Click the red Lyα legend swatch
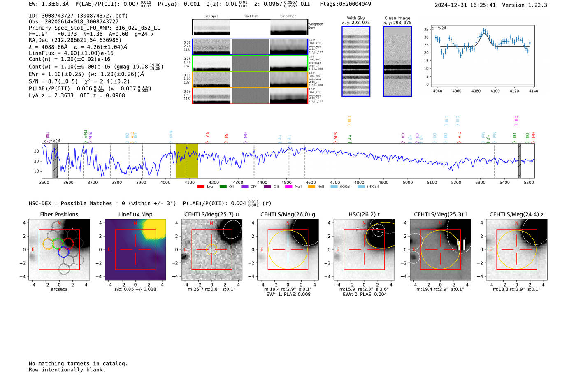This screenshot has width=576, height=392. pos(201,186)
